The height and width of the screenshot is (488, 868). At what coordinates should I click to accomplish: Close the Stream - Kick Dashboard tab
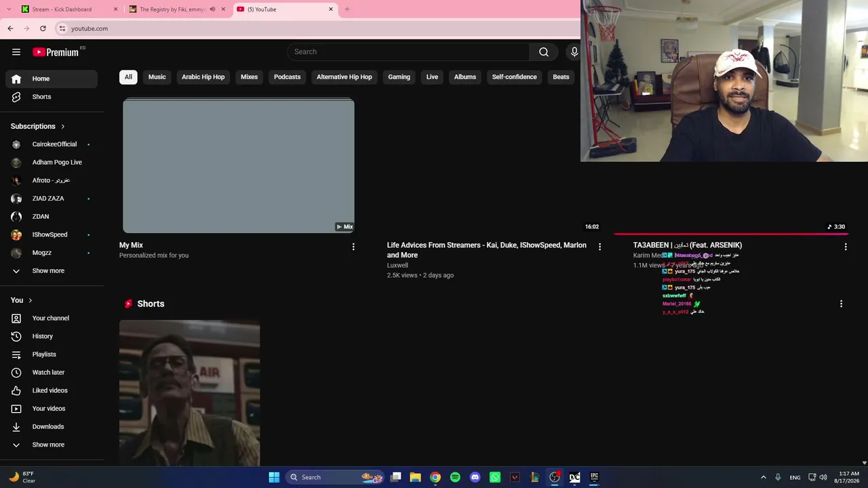[x=115, y=9]
